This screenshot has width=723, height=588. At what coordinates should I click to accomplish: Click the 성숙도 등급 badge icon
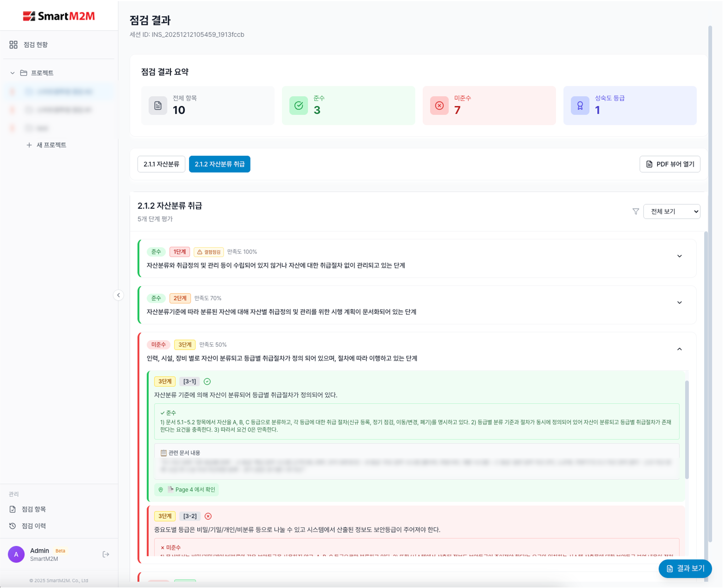tap(580, 106)
